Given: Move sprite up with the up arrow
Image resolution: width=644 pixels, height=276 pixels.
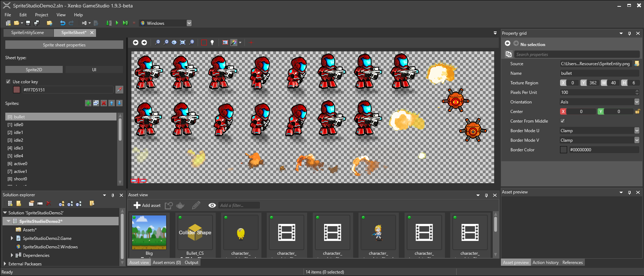Looking at the screenshot, I should pyautogui.click(x=112, y=103).
